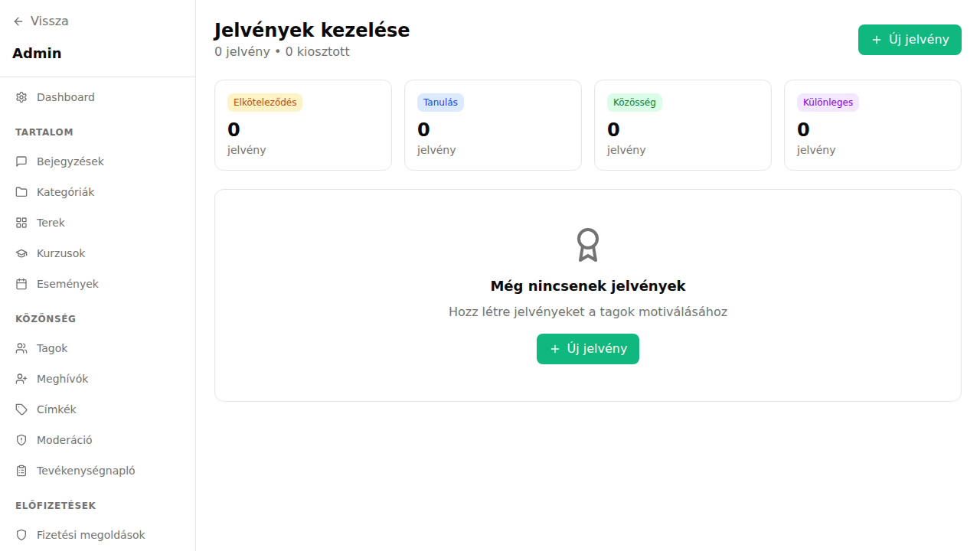Open Kurzusok via its sidebar icon
The image size is (980, 551).
tap(20, 253)
